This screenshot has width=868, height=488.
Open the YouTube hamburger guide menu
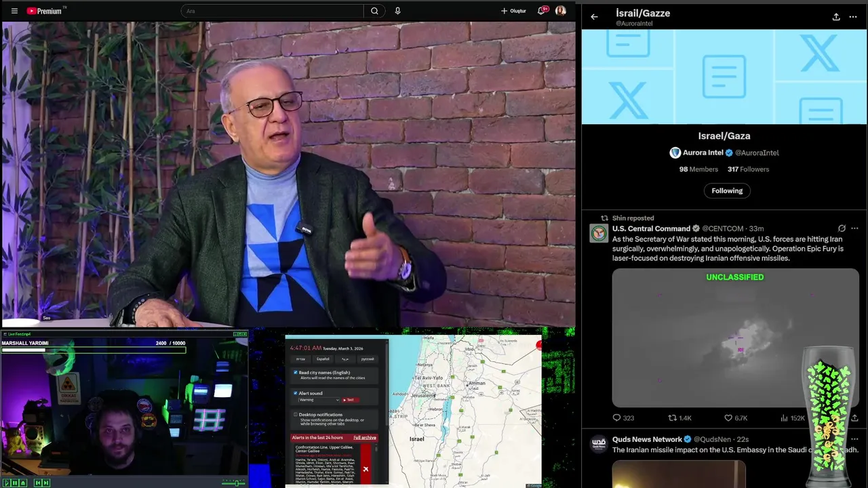14,11
